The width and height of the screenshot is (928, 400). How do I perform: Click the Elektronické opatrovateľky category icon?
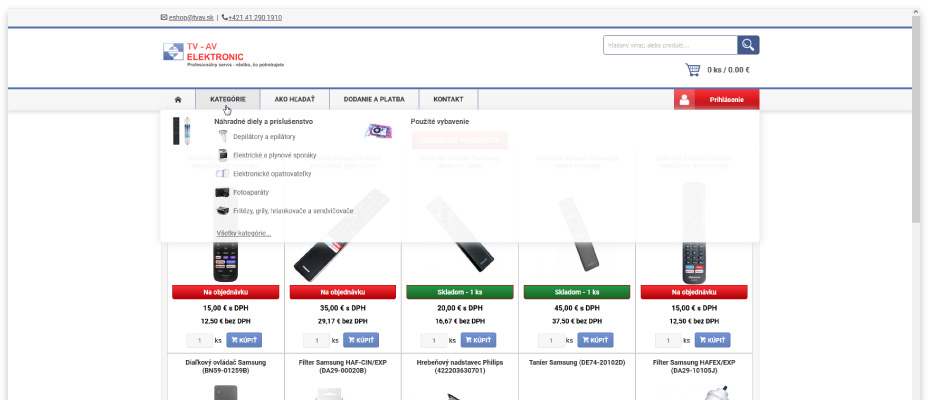tap(223, 174)
